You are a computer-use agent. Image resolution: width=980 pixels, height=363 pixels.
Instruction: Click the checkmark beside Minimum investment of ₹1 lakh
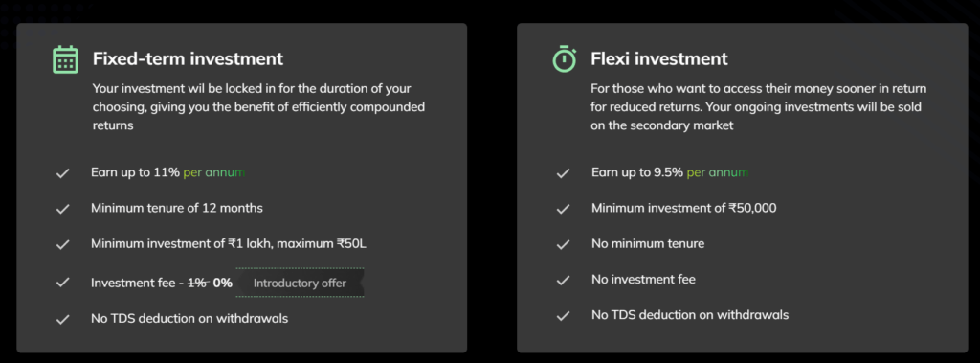[x=62, y=244]
